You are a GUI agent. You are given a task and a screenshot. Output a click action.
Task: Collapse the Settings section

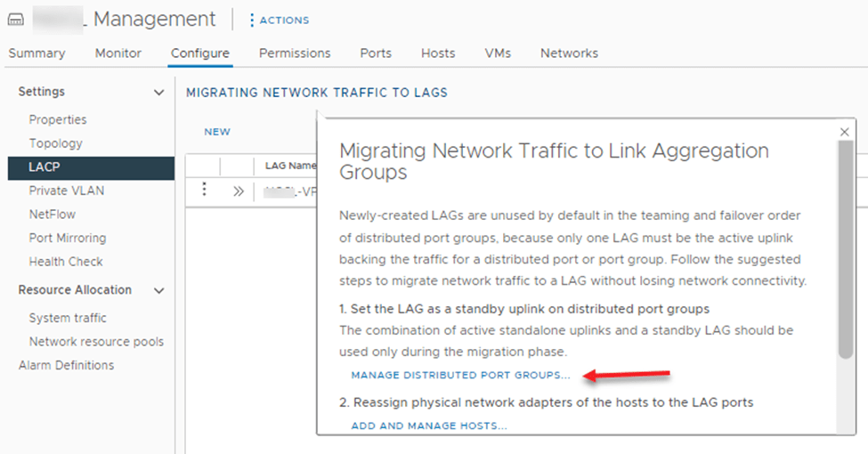[159, 93]
